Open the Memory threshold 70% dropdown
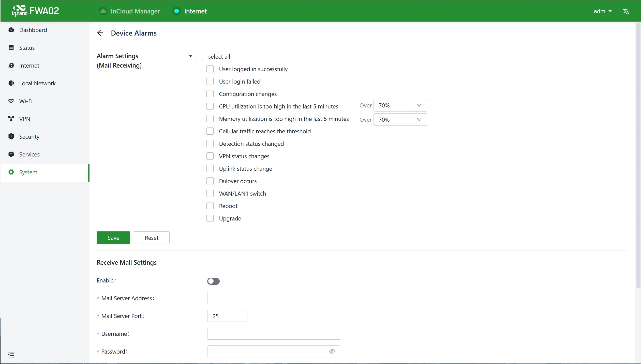This screenshot has width=641, height=364. 400,120
